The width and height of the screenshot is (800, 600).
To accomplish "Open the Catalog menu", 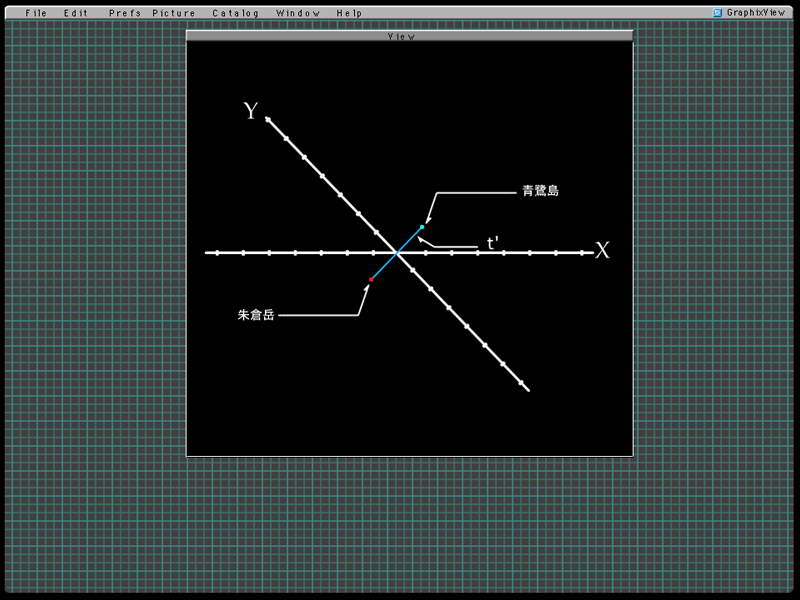I will point(235,13).
